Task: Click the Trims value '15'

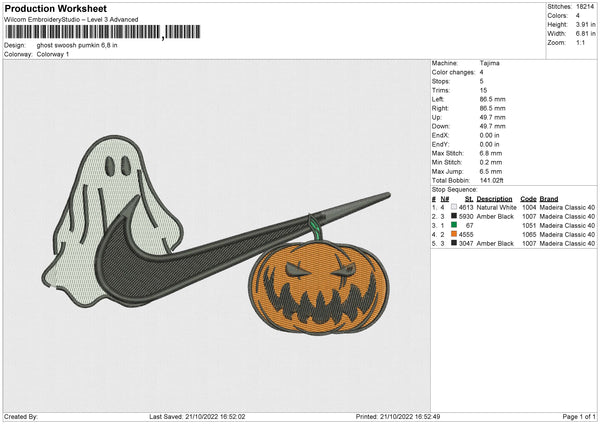Action: [483, 90]
